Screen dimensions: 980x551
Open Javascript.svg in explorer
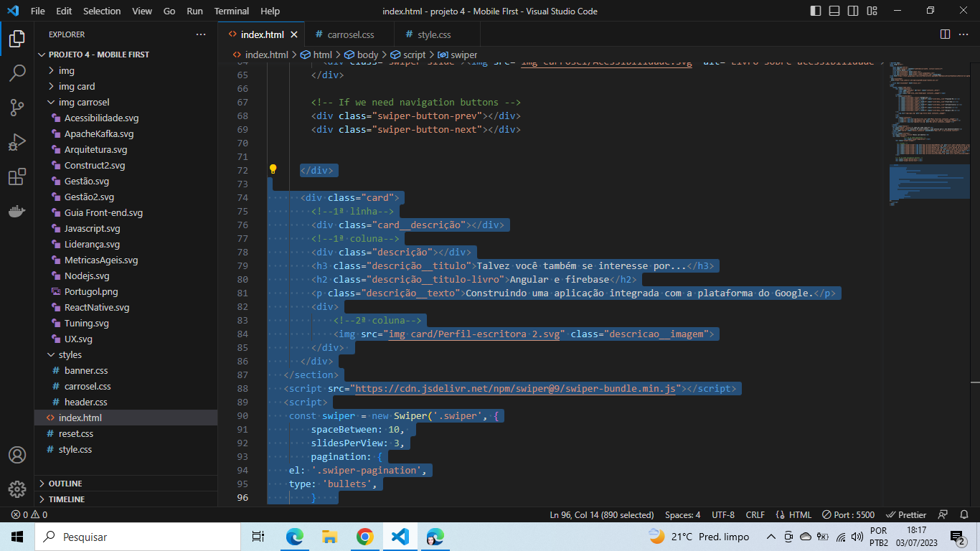pyautogui.click(x=126, y=228)
